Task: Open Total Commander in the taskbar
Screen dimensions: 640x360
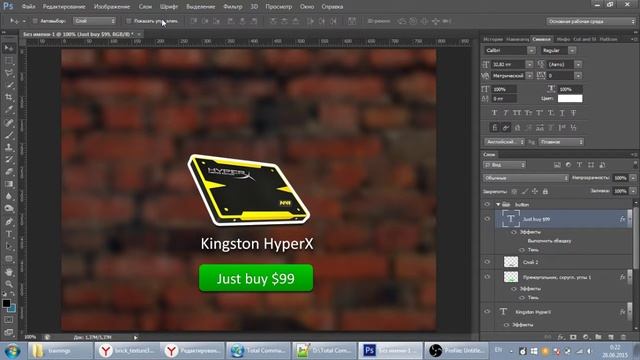Action: [258, 351]
